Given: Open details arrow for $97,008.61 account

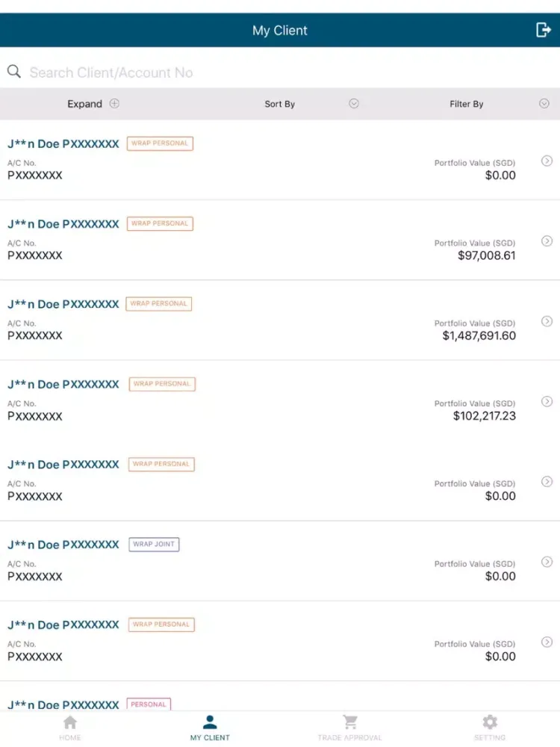Looking at the screenshot, I should point(547,241).
